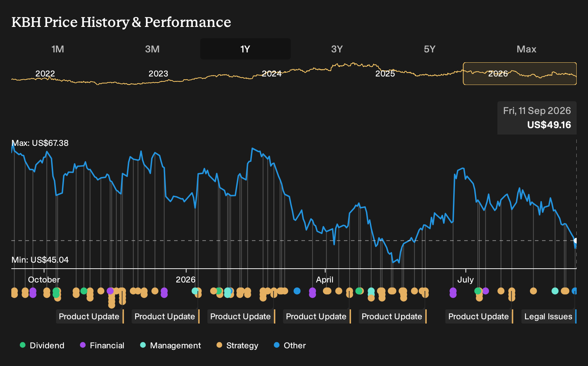Toggle the Strategy legend filter
Image resolution: width=588 pixels, height=366 pixels.
coord(237,345)
